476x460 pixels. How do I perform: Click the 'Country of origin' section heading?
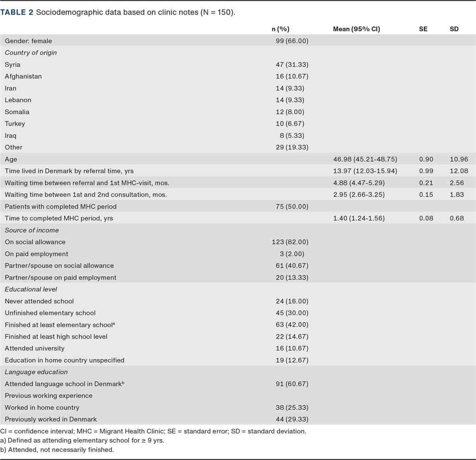(x=31, y=53)
